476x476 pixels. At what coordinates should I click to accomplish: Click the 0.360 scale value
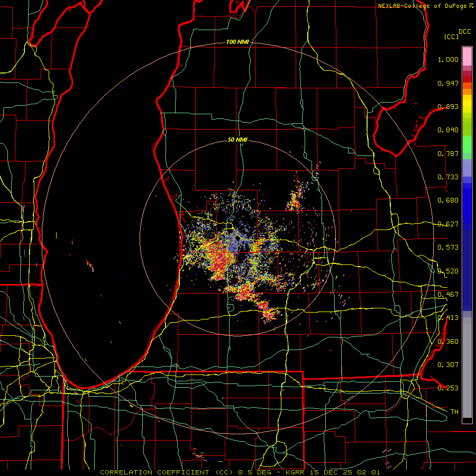(448, 342)
